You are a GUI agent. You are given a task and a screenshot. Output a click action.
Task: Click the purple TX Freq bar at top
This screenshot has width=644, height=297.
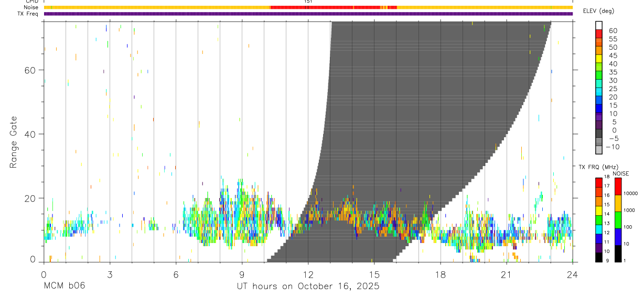308,14
